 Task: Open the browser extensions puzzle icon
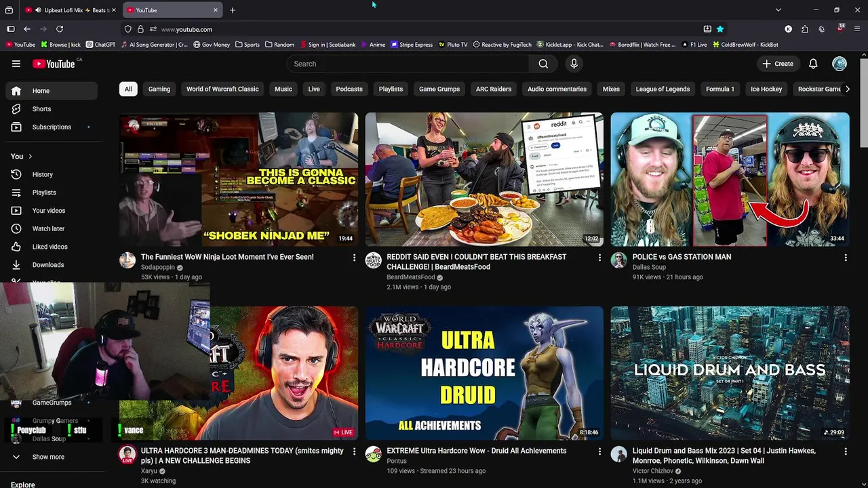805,29
